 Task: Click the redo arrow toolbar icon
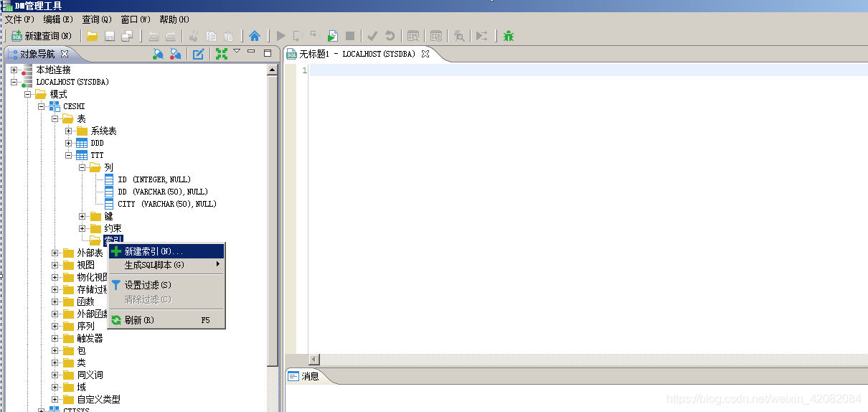(171, 36)
